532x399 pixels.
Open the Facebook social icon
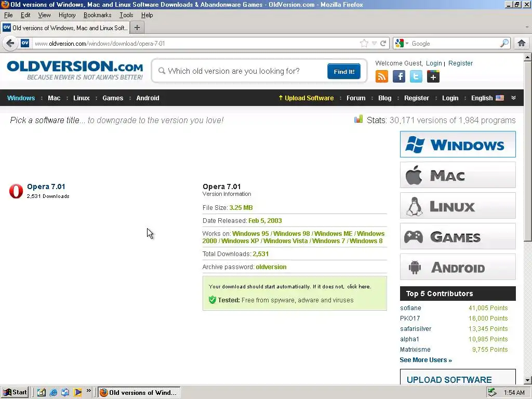tap(399, 76)
